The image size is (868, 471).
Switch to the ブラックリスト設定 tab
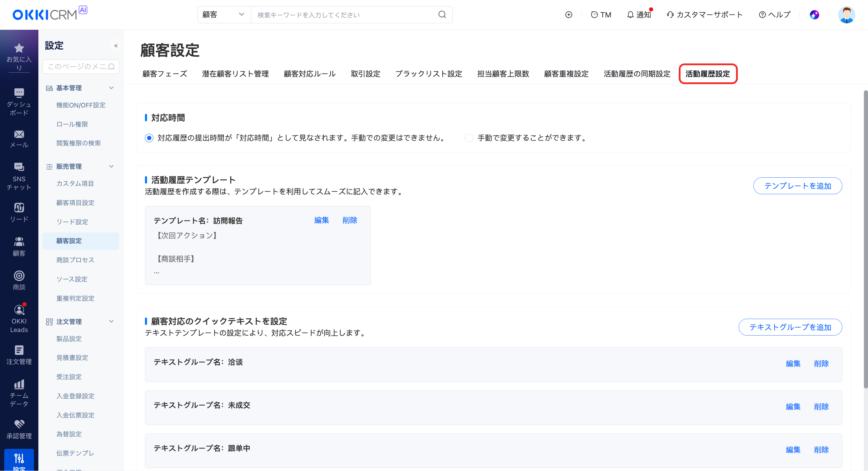(x=429, y=74)
